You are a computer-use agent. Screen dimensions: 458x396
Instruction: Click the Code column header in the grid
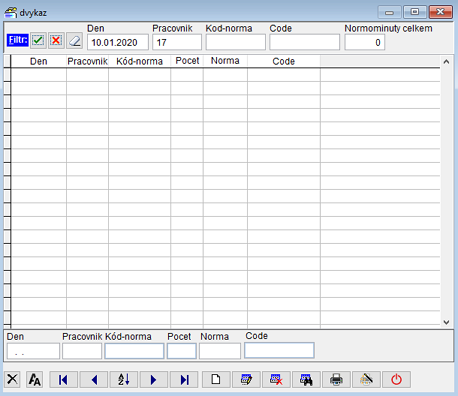click(284, 61)
